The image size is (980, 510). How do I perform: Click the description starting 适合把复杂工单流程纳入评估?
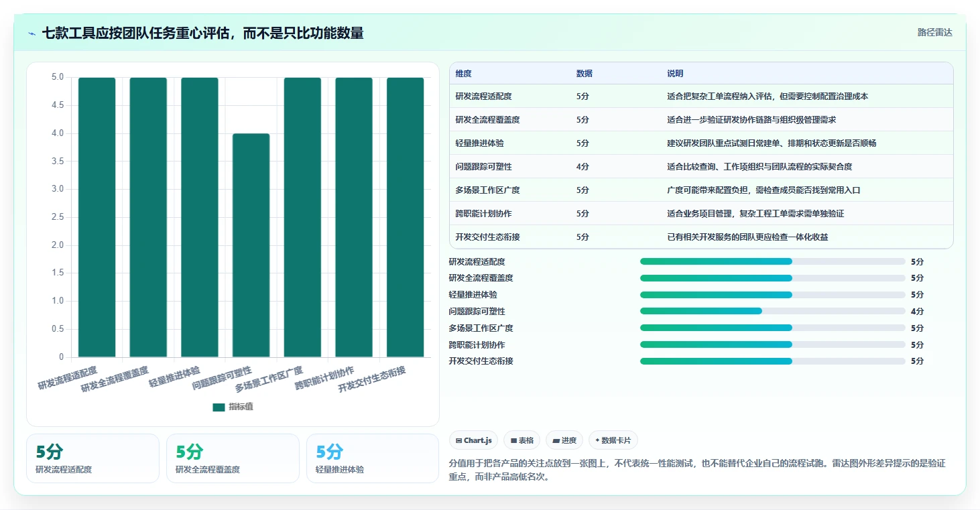click(768, 97)
